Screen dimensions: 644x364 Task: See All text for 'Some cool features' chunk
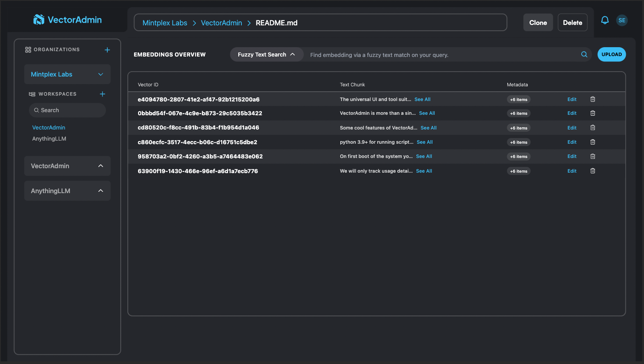tap(428, 128)
